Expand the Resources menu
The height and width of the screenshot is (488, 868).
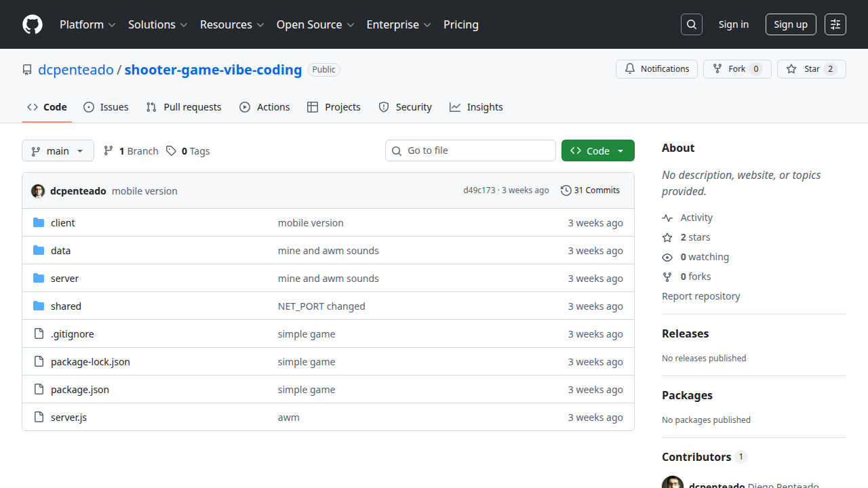(x=232, y=24)
